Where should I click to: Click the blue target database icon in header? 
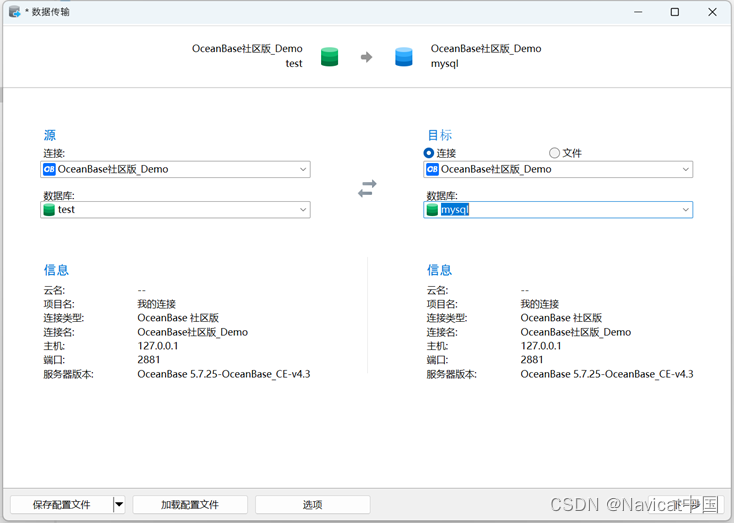(x=404, y=57)
